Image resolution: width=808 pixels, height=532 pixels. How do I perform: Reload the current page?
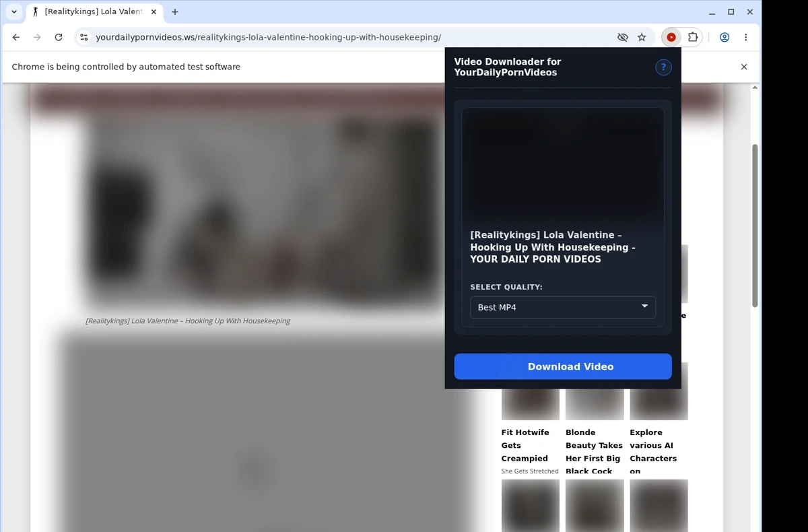point(59,38)
